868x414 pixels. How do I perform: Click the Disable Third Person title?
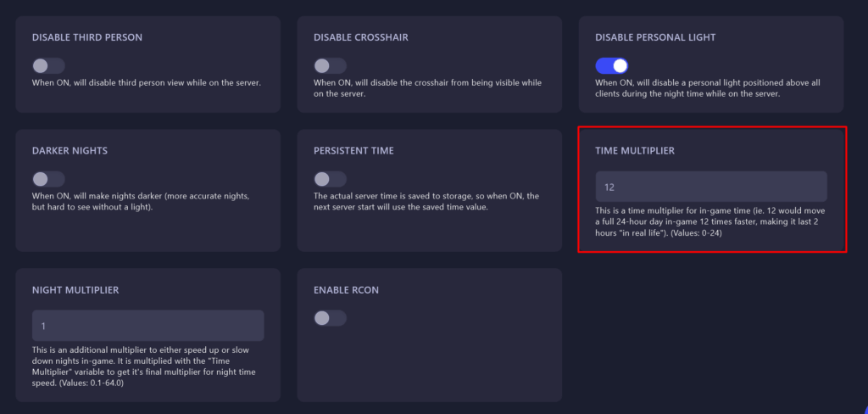click(87, 37)
